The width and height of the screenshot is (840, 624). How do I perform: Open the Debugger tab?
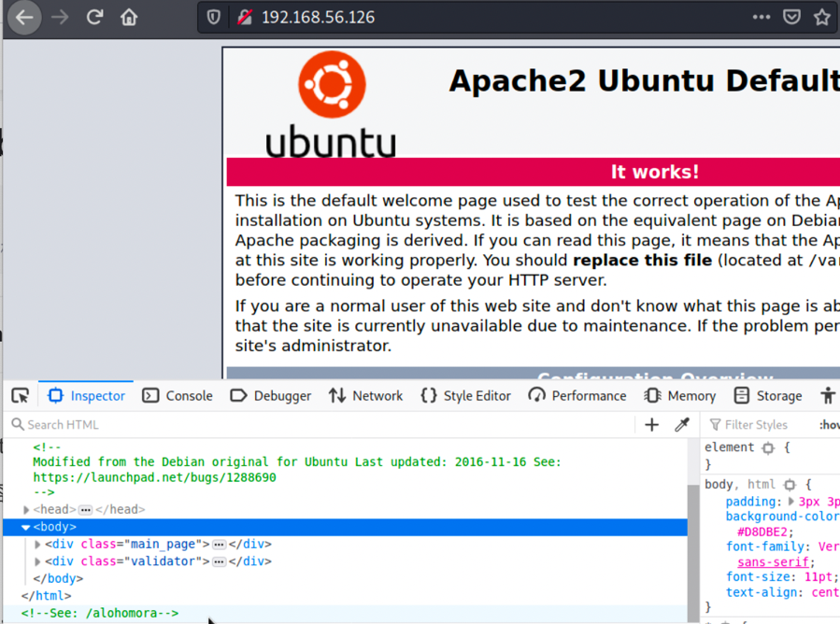coord(271,396)
